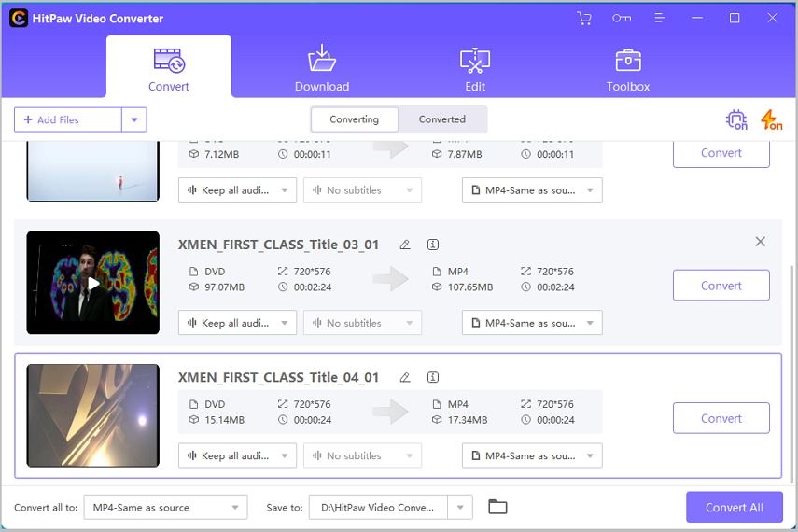
Task: Open the shopping cart icon
Action: click(x=584, y=19)
